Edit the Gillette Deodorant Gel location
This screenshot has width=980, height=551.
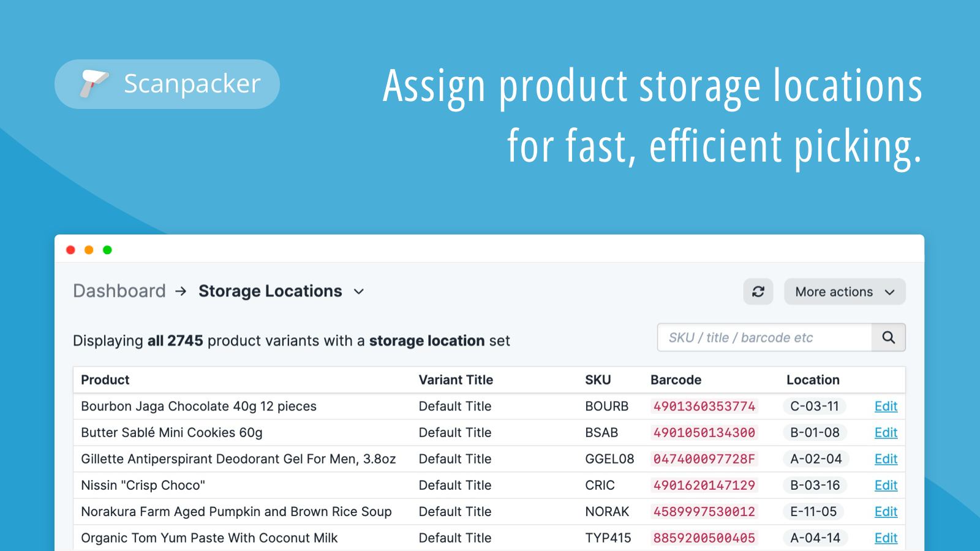click(x=886, y=459)
